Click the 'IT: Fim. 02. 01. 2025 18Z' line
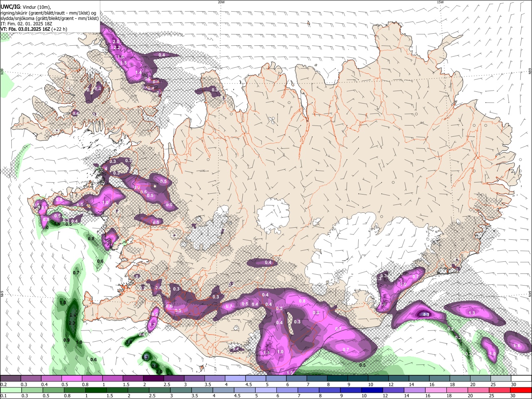 click(x=26, y=24)
